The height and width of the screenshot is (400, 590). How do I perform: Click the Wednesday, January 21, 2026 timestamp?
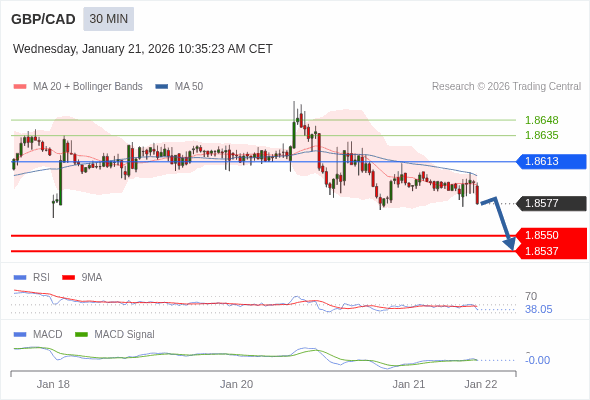pyautogui.click(x=143, y=49)
